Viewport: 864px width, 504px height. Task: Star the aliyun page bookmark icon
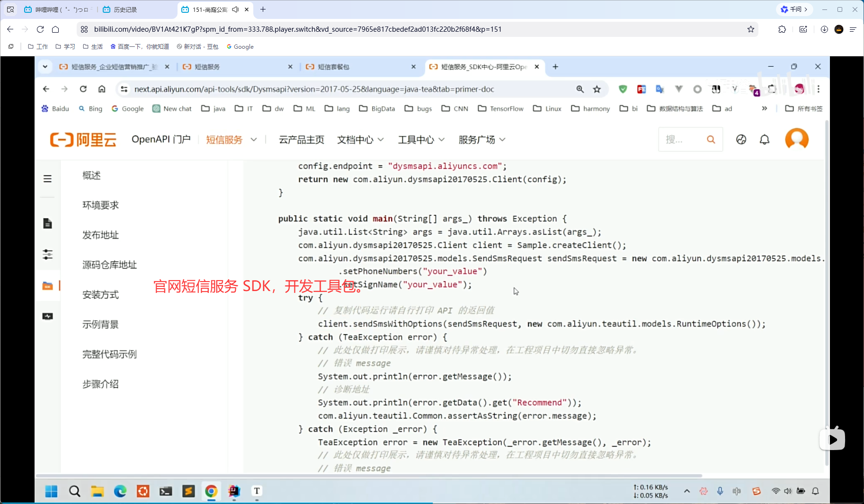pyautogui.click(x=597, y=89)
